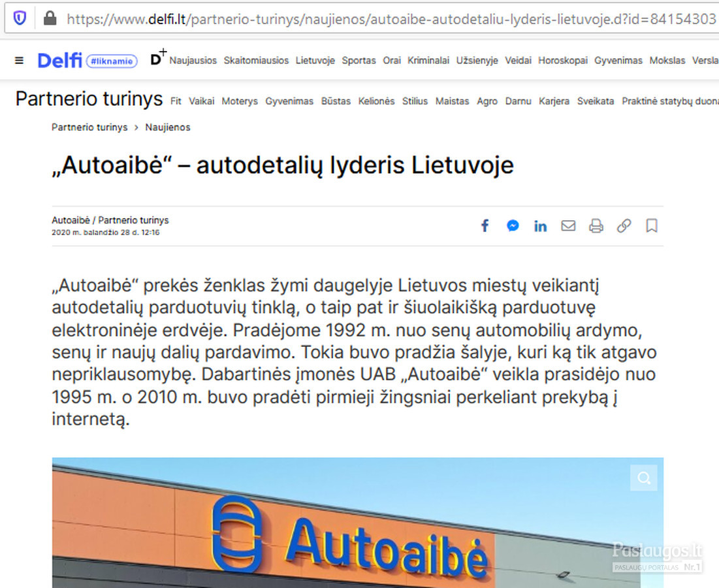The width and height of the screenshot is (719, 588).
Task: Click the Autoaibė / Partnerio turinys author line
Action: pos(110,221)
